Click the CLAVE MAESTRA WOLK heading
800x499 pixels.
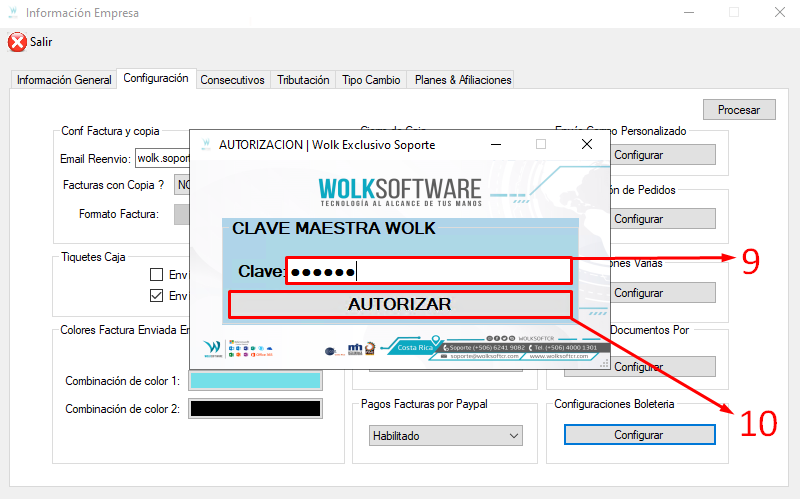(334, 228)
